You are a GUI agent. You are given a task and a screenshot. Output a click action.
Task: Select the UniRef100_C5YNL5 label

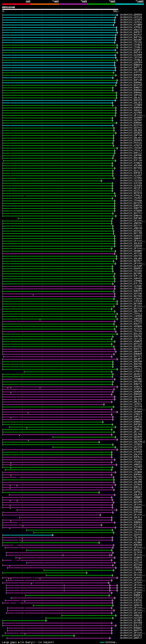[x=131, y=45]
